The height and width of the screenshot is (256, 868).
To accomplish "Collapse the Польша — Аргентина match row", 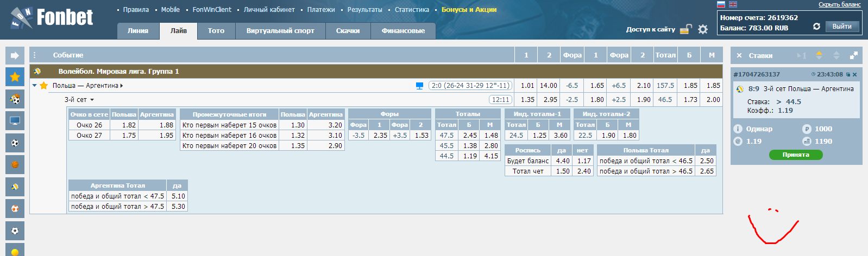I will point(34,86).
